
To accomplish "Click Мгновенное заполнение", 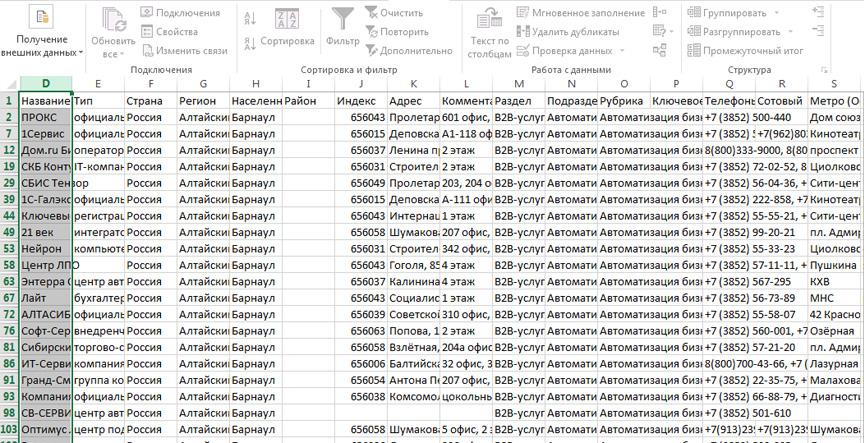I will click(x=581, y=13).
